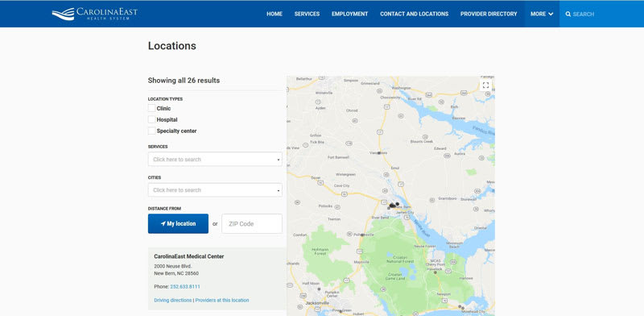Click the My location button
Image resolution: width=644 pixels, height=316 pixels.
(178, 223)
